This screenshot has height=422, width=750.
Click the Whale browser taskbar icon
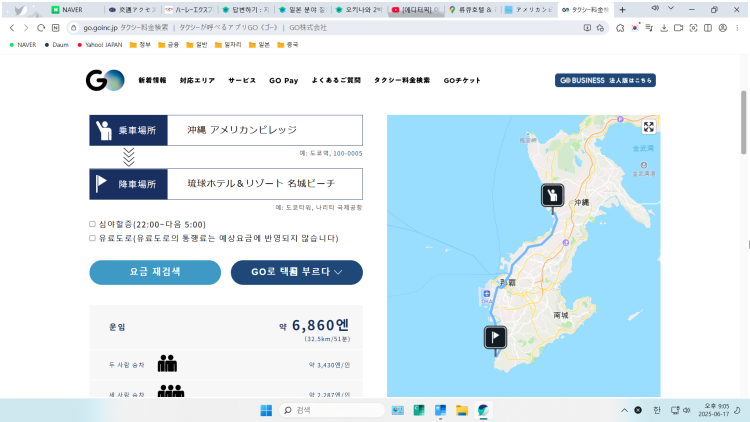(x=483, y=410)
